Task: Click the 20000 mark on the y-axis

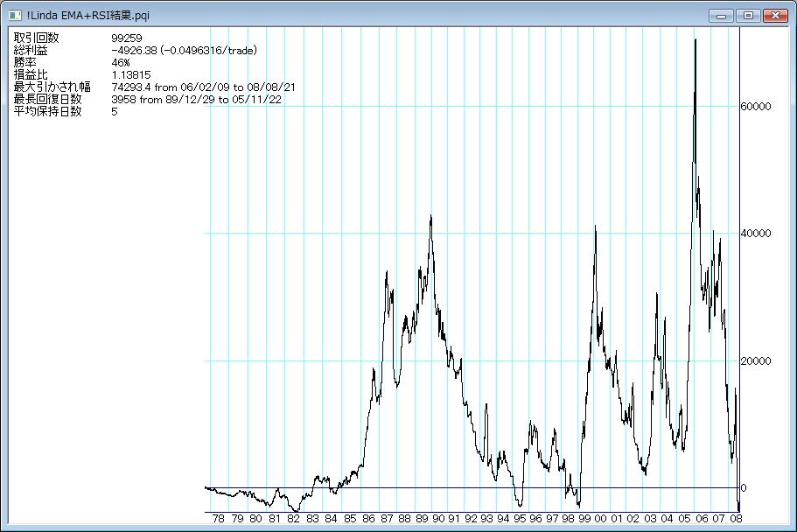Action: [x=756, y=361]
